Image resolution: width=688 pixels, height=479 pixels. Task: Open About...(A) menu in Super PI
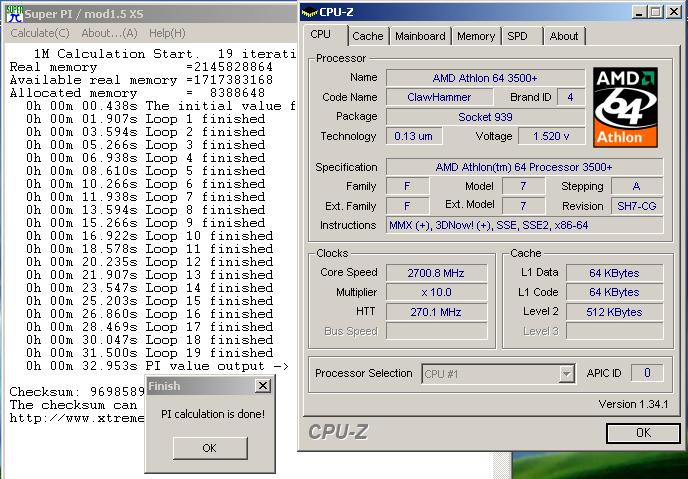[109, 33]
